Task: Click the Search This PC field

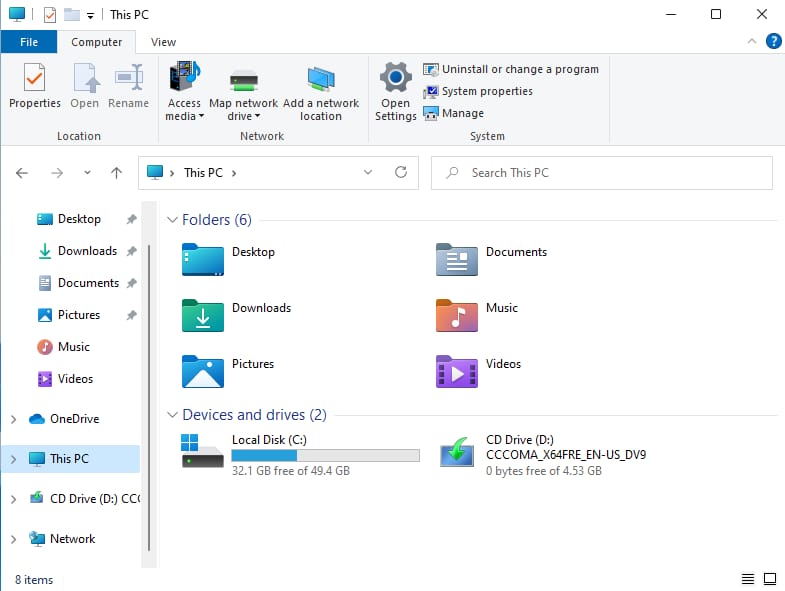Action: (610, 172)
